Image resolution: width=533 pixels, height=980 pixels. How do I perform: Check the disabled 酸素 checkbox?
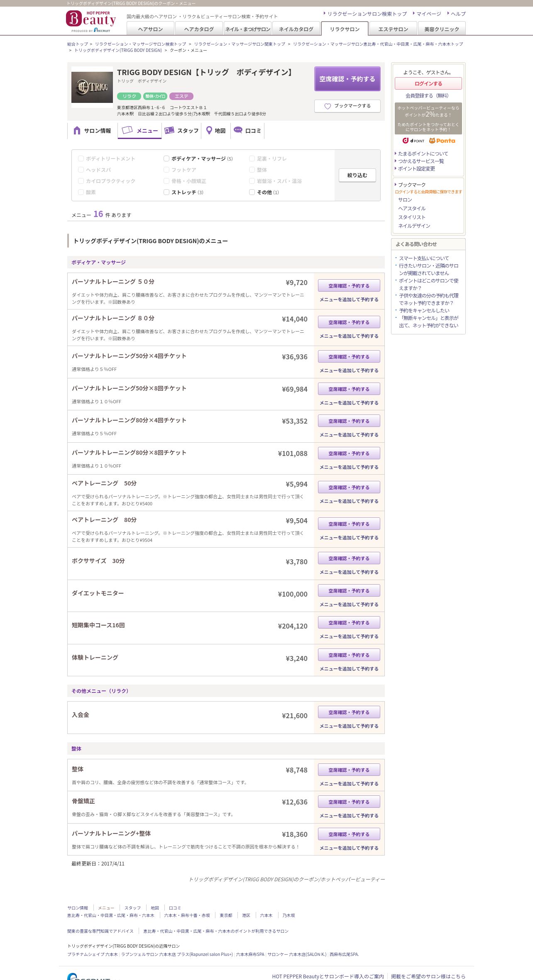pos(81,192)
